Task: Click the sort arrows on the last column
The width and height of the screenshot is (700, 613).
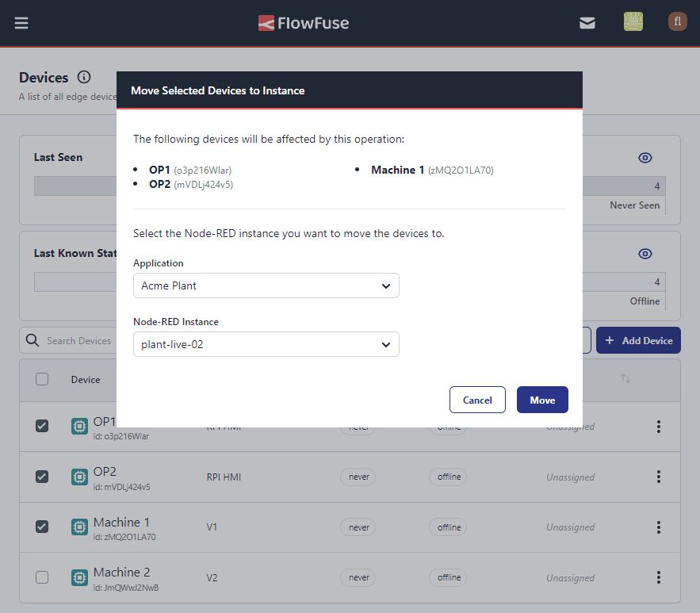Action: coord(625,379)
